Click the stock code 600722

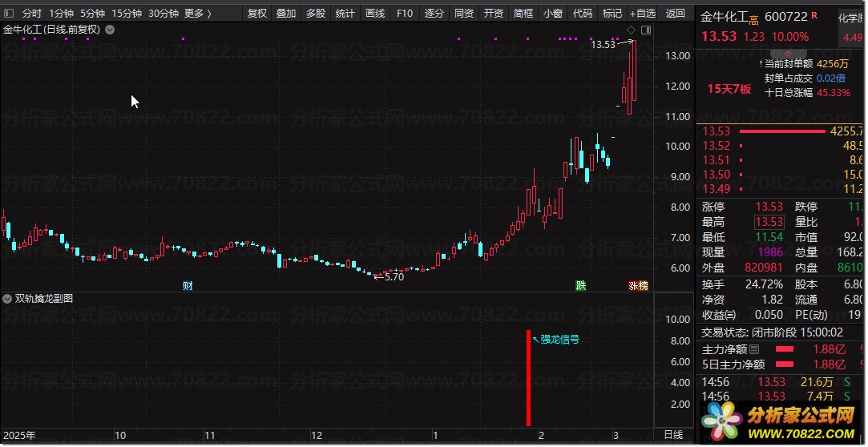tap(786, 17)
